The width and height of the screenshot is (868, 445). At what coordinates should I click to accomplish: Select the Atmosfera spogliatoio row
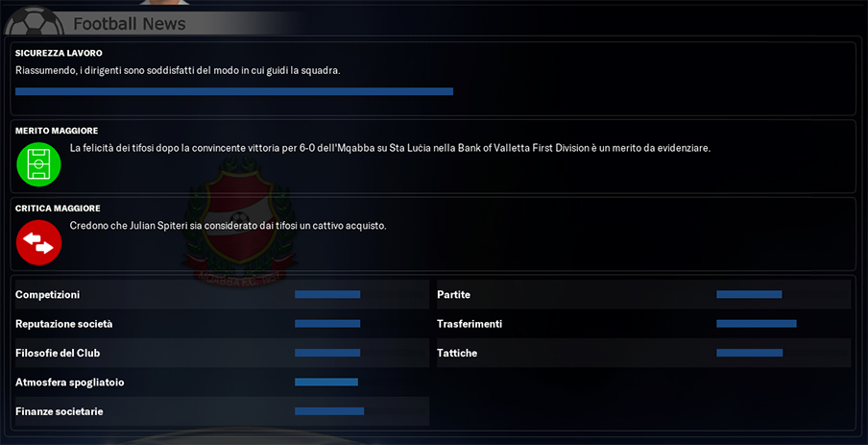(222, 382)
